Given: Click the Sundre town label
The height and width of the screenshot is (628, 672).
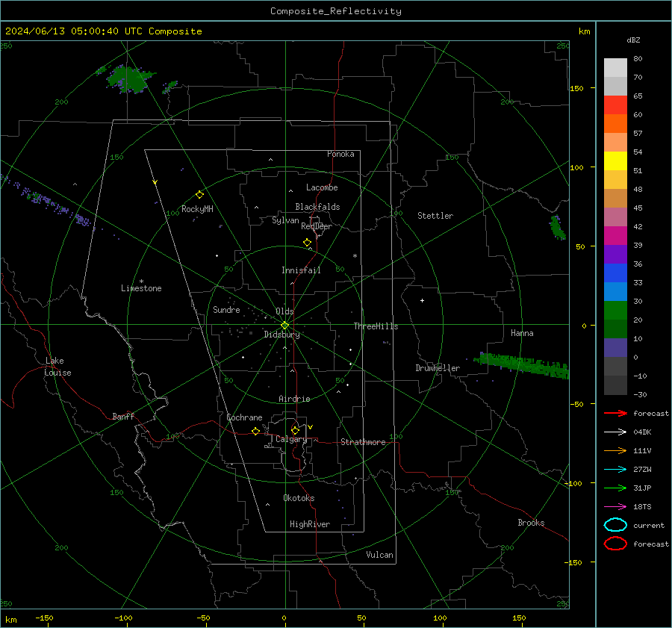Looking at the screenshot, I should click(226, 310).
